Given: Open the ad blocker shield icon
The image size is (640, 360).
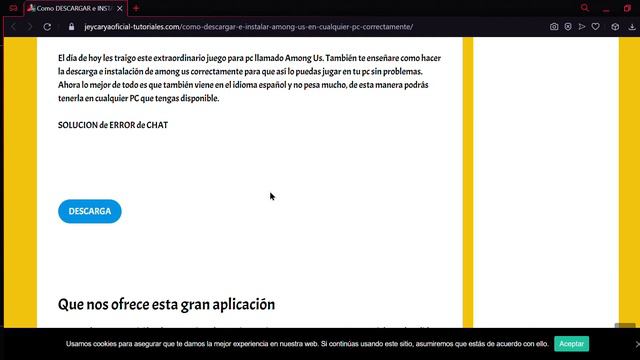Looking at the screenshot, I should point(568,27).
